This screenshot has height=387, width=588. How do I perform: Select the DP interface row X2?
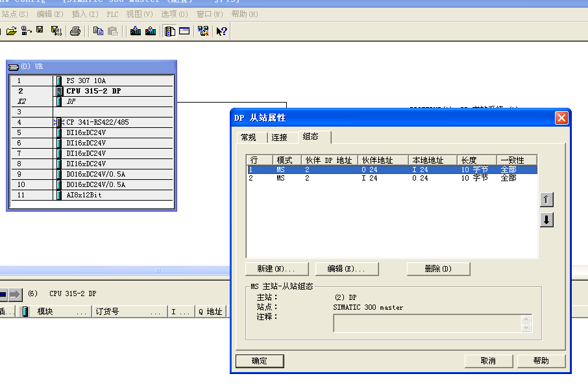pyautogui.click(x=92, y=101)
